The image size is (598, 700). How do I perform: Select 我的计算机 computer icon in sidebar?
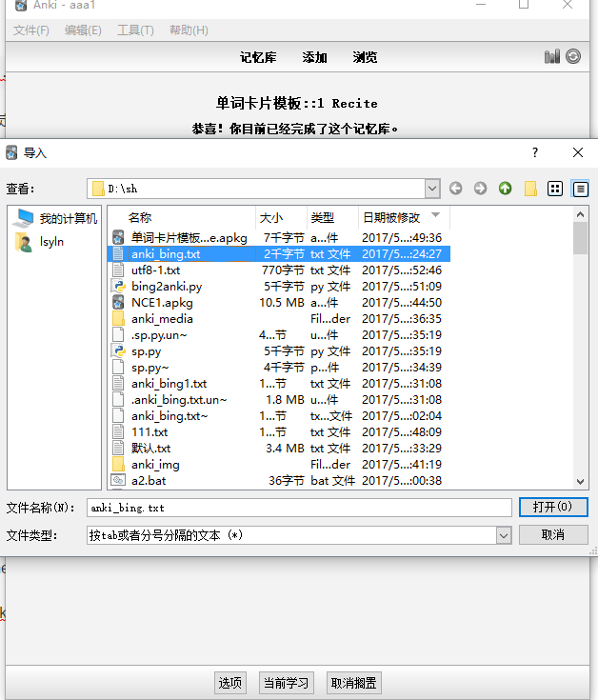click(x=25, y=218)
